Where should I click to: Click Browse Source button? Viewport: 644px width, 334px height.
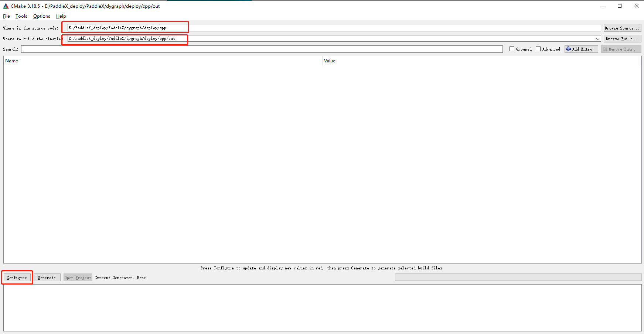[x=622, y=28]
